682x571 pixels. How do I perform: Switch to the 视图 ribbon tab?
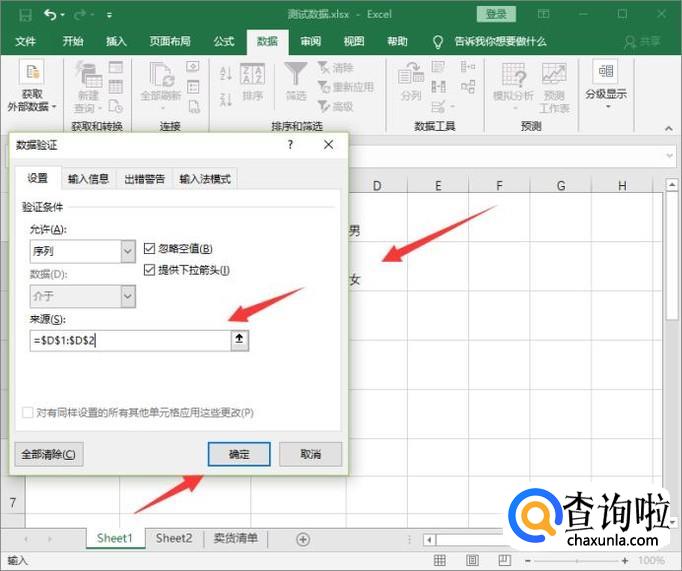(x=354, y=42)
